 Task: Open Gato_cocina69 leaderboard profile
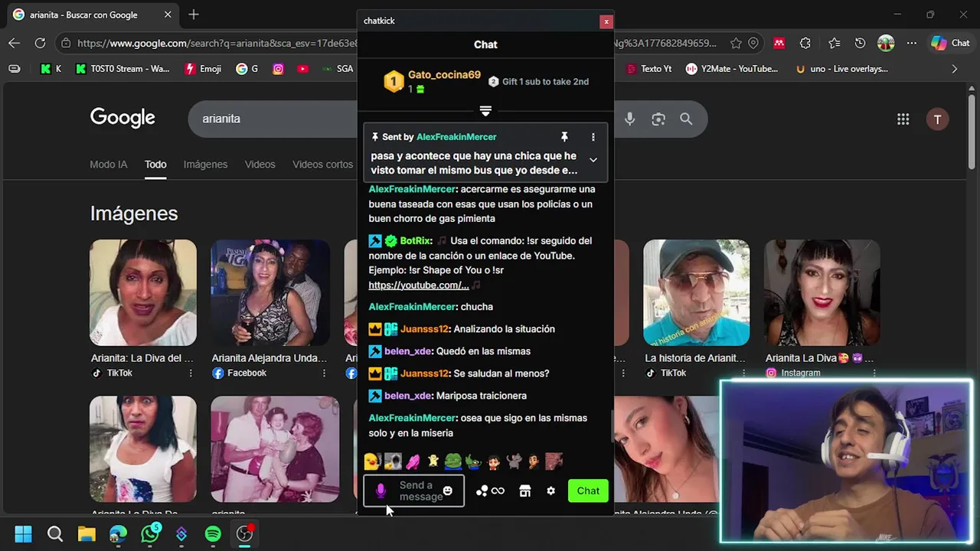click(444, 75)
